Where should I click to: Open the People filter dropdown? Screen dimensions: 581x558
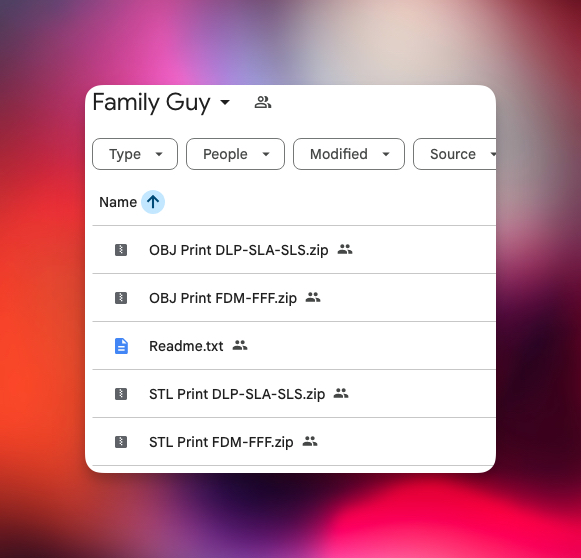(x=235, y=154)
